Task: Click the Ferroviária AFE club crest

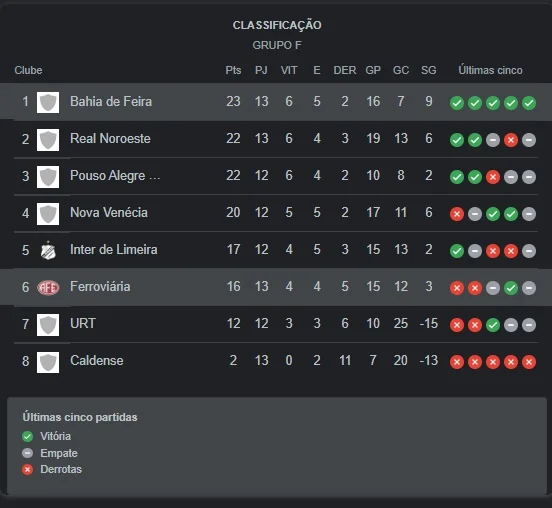Action: (48, 288)
